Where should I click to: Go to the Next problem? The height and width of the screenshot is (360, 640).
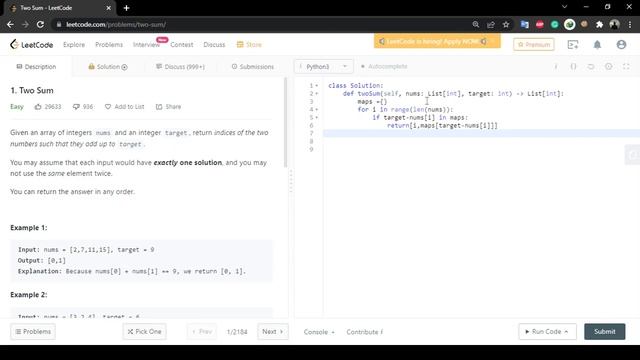tap(273, 331)
